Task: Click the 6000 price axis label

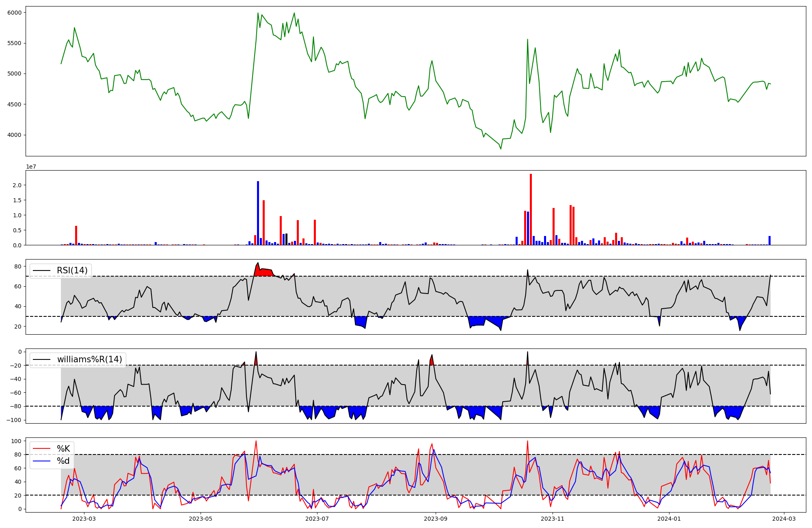Action: point(14,13)
